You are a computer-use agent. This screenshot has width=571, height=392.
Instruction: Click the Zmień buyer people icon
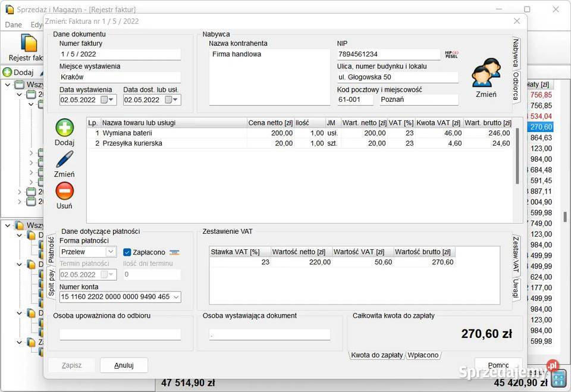(x=486, y=73)
